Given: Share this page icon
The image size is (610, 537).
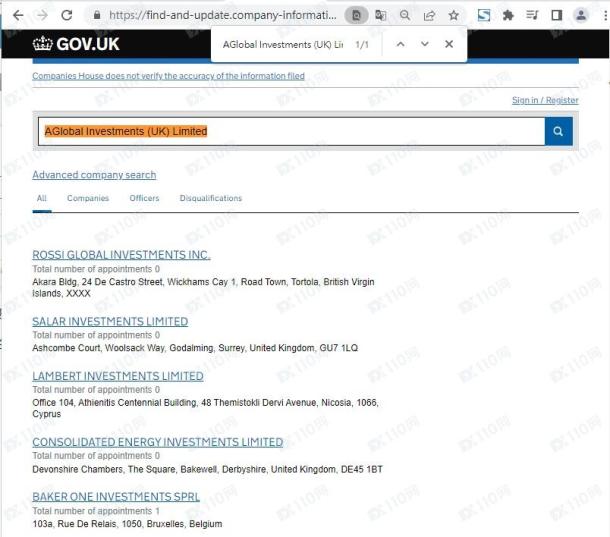Looking at the screenshot, I should pyautogui.click(x=429, y=16).
